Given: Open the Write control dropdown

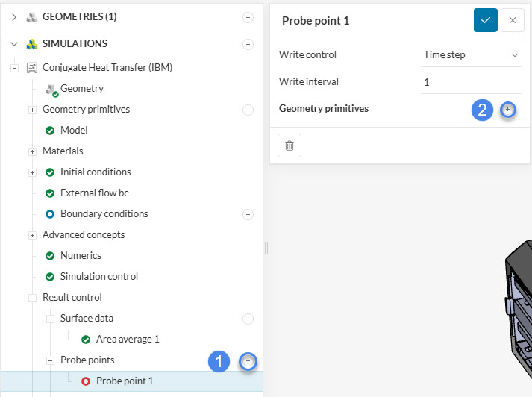Looking at the screenshot, I should pos(470,54).
